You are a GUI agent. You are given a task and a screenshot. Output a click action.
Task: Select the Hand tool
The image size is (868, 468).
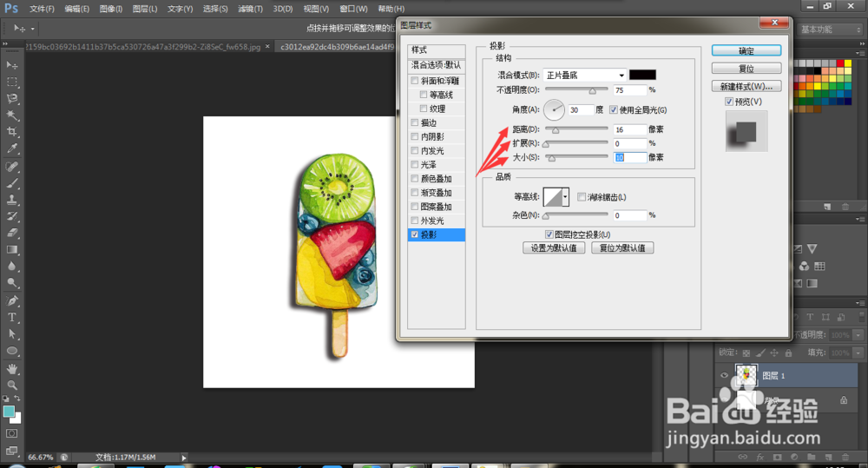tap(11, 369)
